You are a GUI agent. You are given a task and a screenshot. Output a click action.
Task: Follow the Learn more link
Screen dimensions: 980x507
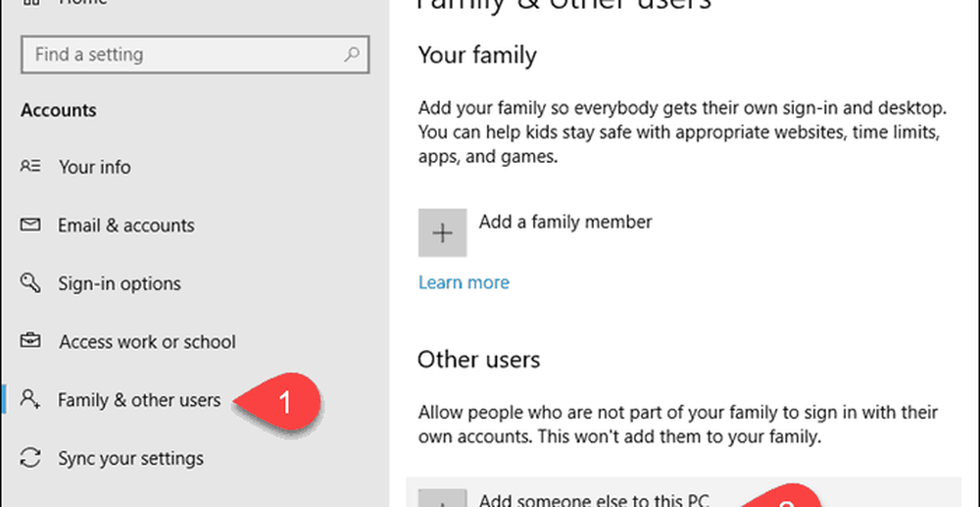pos(464,282)
